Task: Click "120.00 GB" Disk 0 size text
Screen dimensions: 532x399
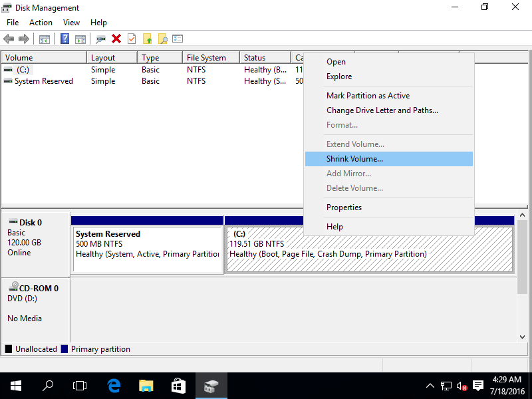Action: pos(24,243)
